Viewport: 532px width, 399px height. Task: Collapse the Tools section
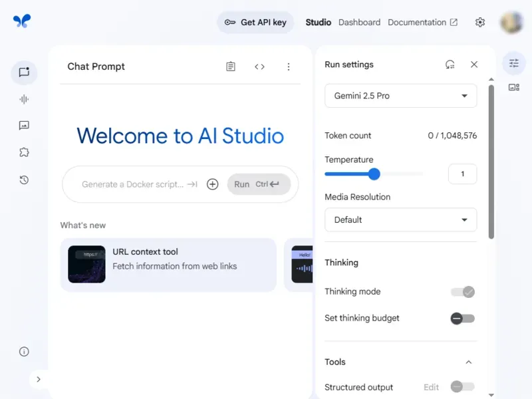point(469,362)
